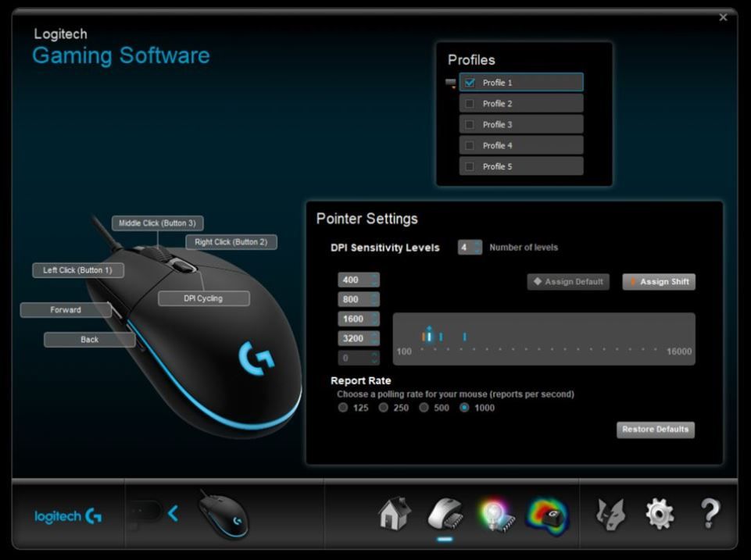751x560 pixels.
Task: Enable the Profile 2 checkbox
Action: click(x=470, y=103)
